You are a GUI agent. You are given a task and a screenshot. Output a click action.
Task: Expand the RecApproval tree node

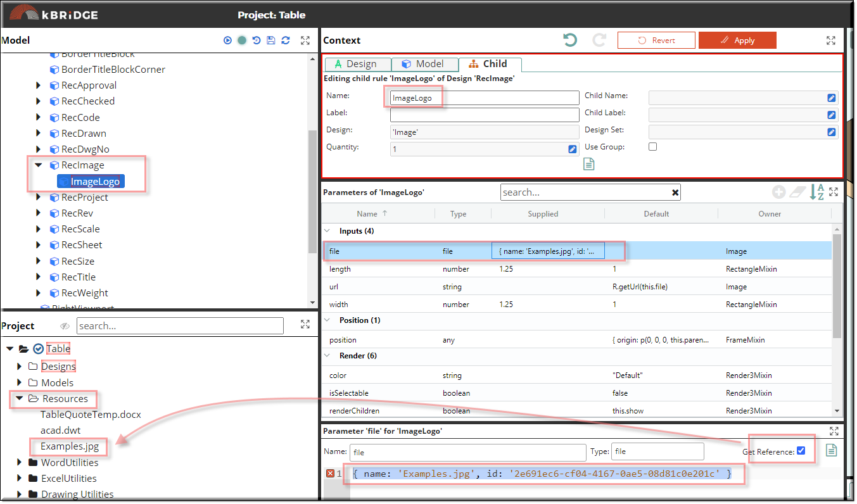click(x=38, y=85)
